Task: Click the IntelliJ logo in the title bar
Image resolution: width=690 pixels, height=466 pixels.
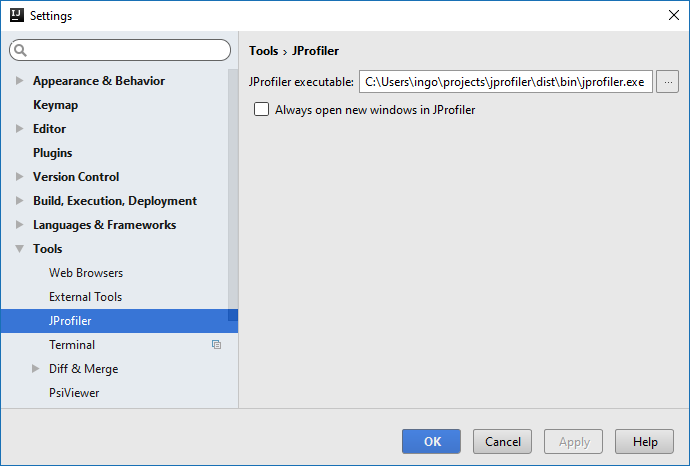Action: [17, 15]
